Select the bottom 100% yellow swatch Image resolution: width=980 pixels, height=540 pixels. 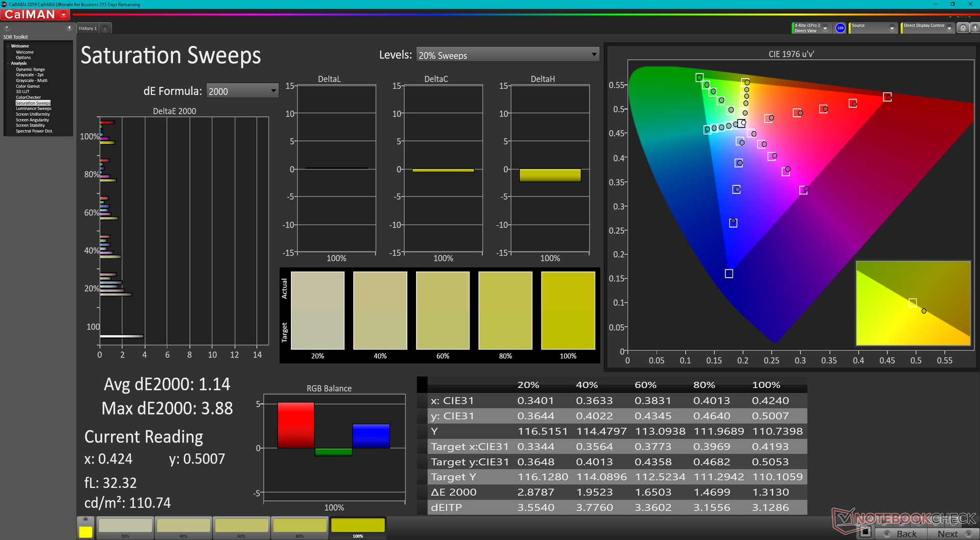coord(358,527)
